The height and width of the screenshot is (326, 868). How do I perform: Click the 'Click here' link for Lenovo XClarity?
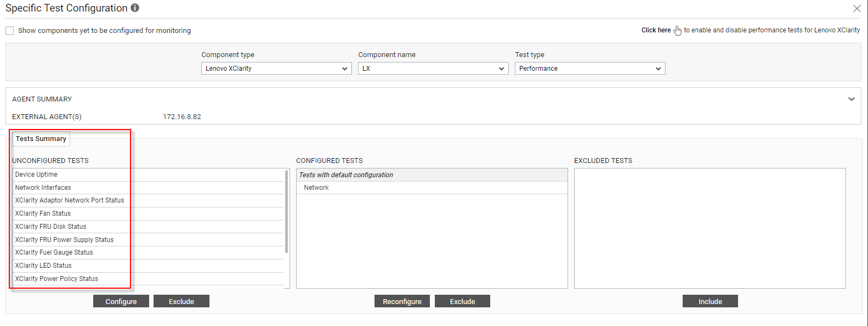[x=656, y=30]
